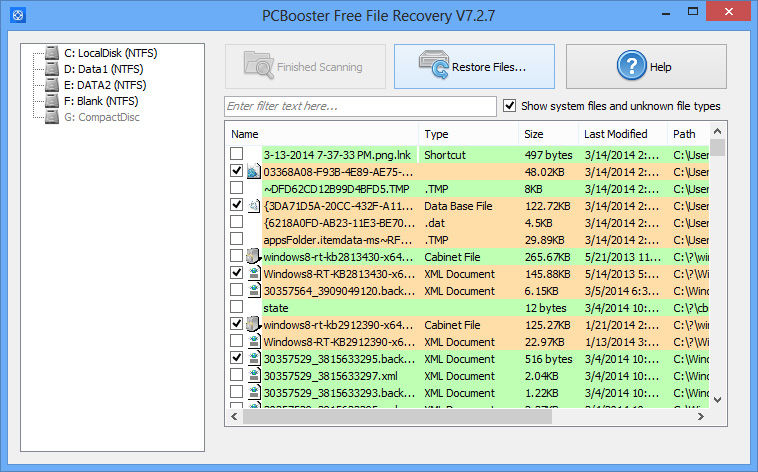
Task: Select file name 'state' in list
Action: [276, 308]
